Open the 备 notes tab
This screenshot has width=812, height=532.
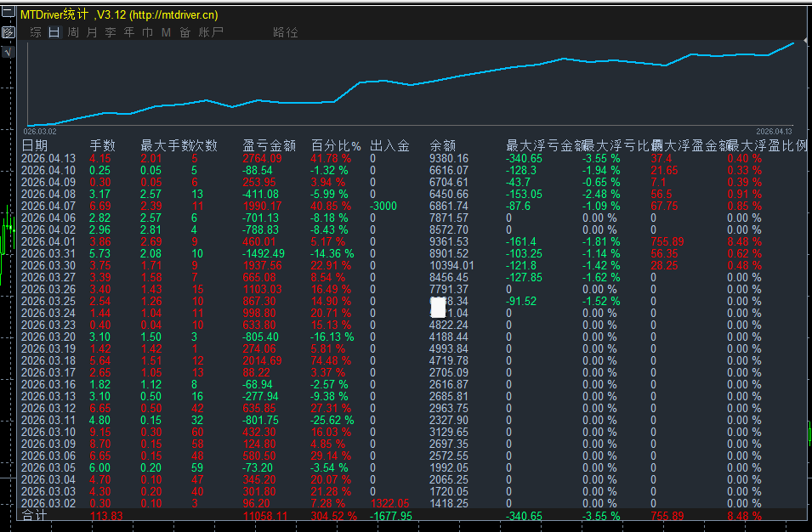point(185,32)
